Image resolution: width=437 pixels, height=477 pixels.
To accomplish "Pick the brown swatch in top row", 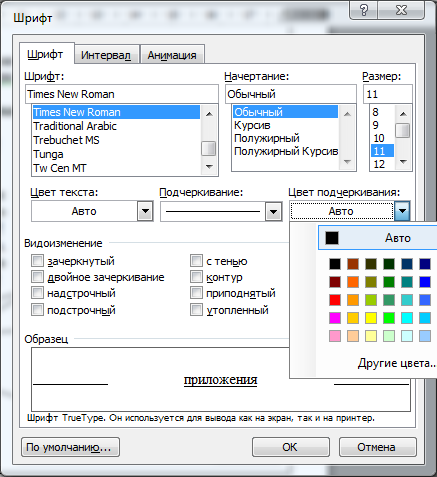I will coord(353,264).
